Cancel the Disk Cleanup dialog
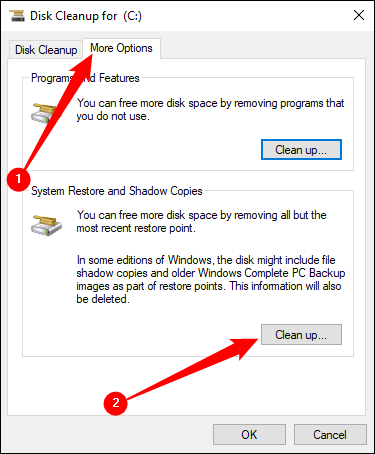This screenshot has height=454, width=375. tap(330, 434)
